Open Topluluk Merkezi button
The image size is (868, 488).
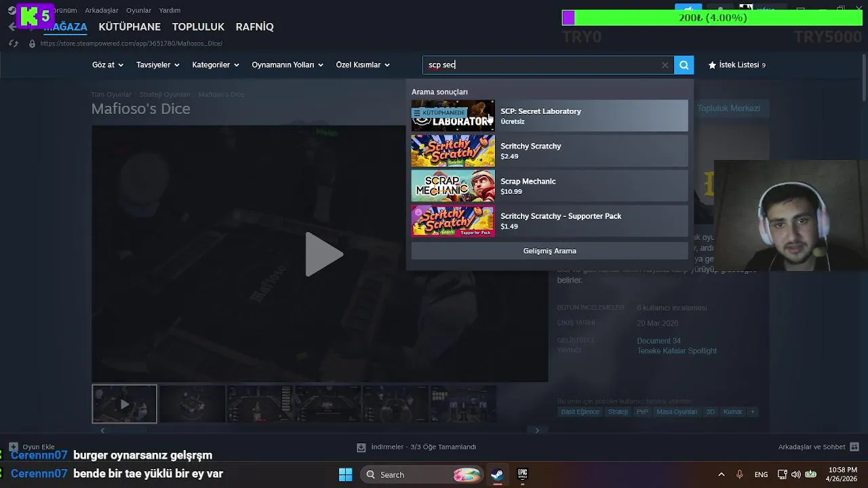coord(728,108)
